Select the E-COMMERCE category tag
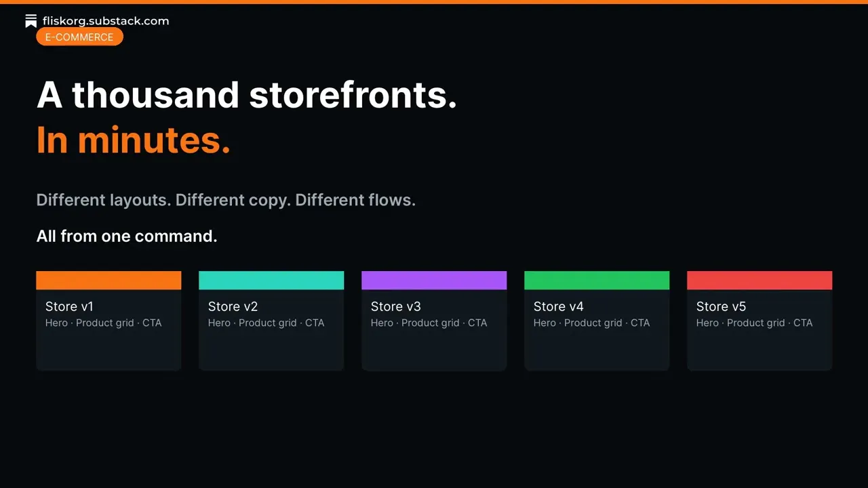 coord(79,37)
